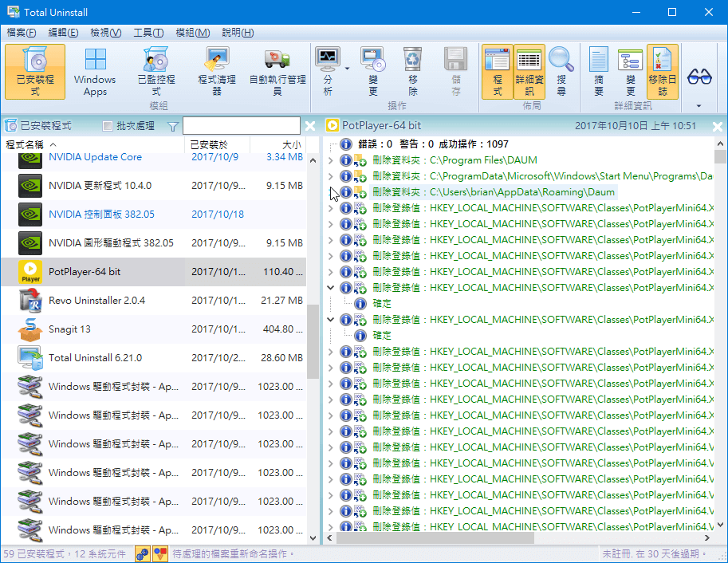Viewport: 728px width, 563px height.
Task: Select the 已監控程式 module icon
Action: point(155,72)
